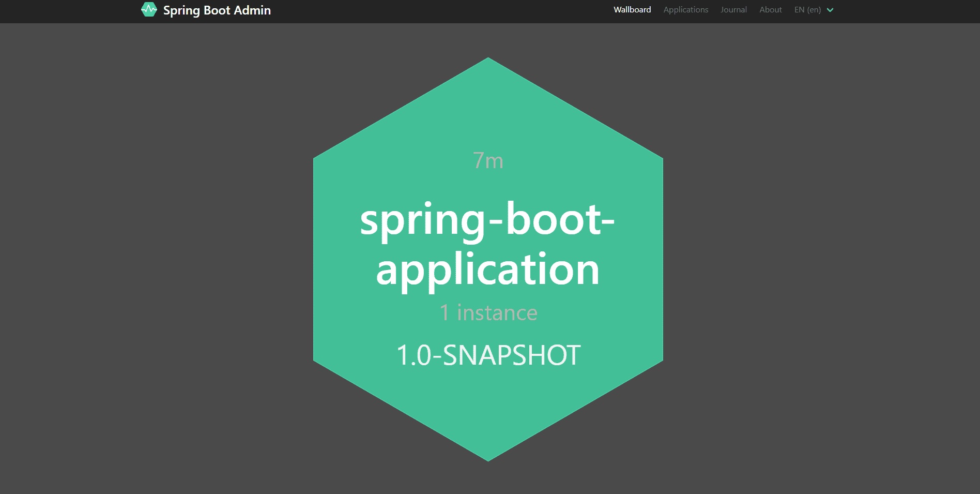Image resolution: width=980 pixels, height=494 pixels.
Task: Click the word "application" in the hexagon
Action: coord(487,269)
